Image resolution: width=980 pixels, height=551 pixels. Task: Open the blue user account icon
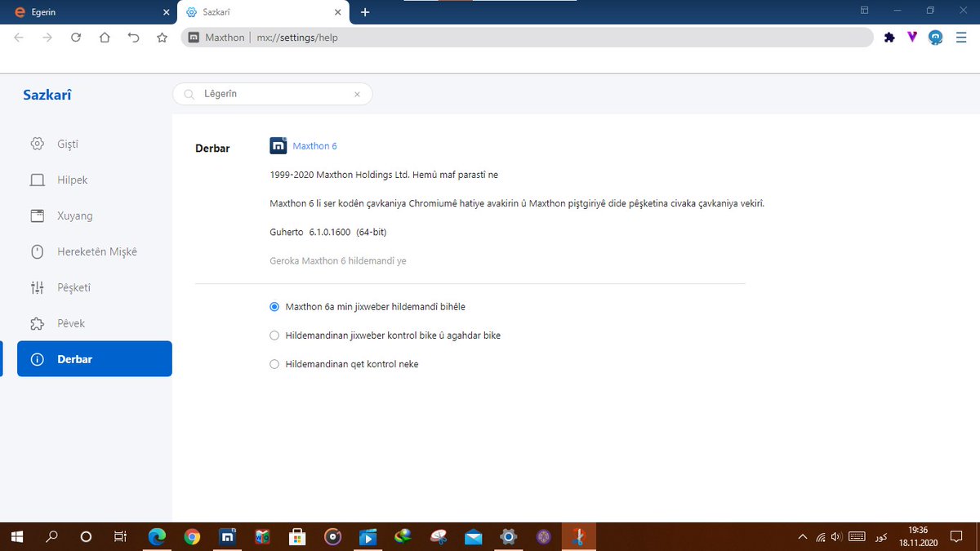936,38
